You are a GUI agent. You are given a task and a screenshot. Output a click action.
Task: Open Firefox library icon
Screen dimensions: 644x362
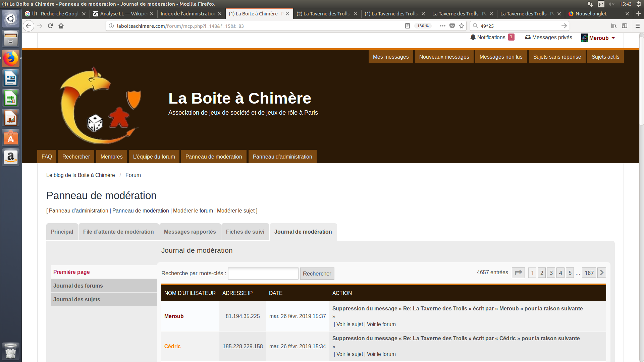(x=614, y=26)
